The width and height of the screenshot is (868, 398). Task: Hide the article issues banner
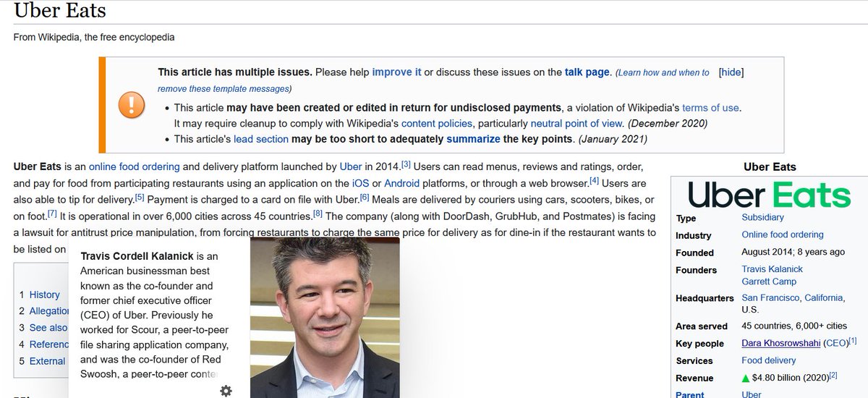click(x=731, y=72)
